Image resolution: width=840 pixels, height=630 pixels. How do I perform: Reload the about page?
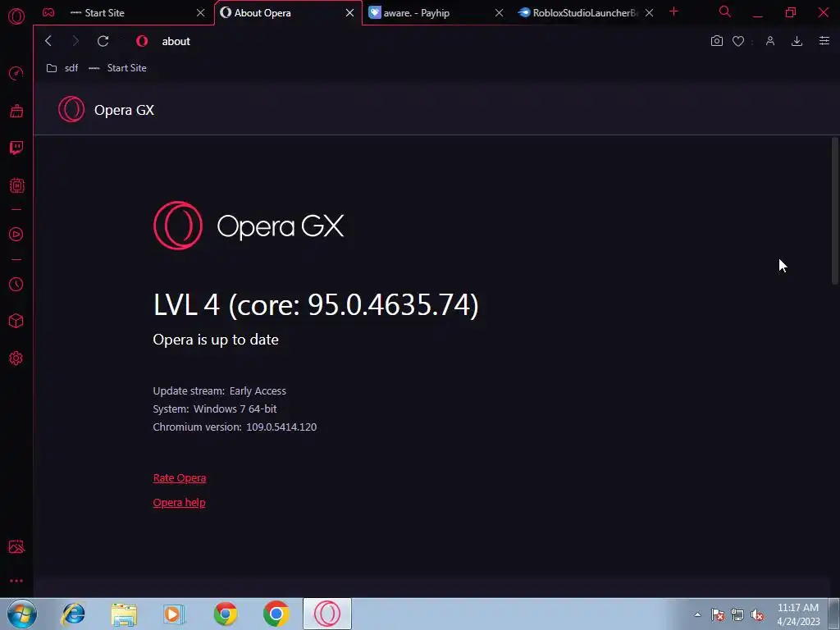tap(103, 41)
